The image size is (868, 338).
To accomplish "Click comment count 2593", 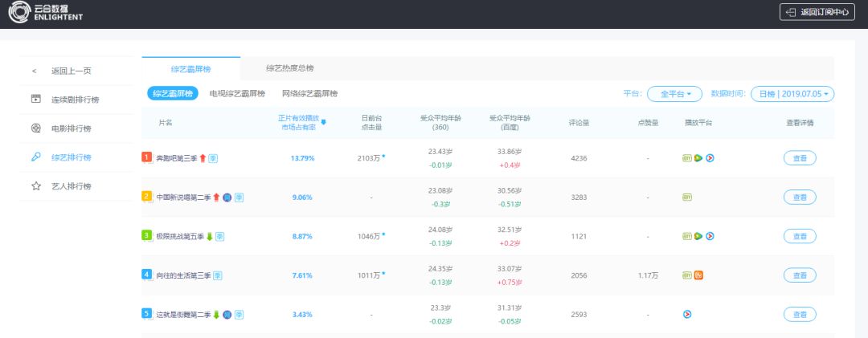I will click(579, 315).
